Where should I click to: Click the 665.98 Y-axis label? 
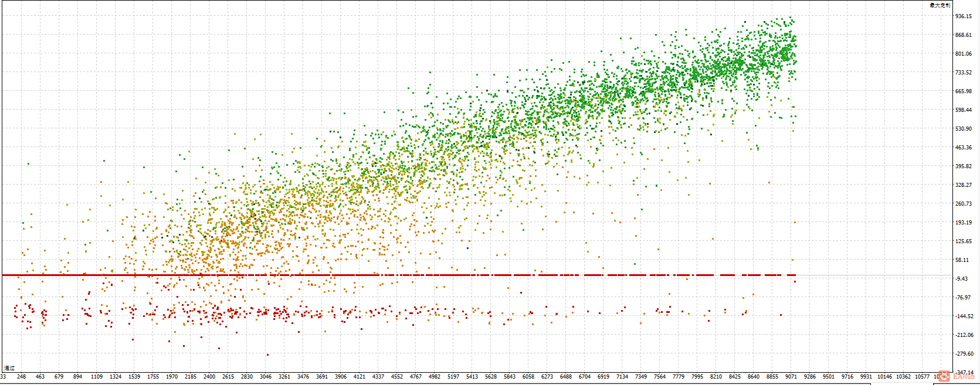(964, 91)
